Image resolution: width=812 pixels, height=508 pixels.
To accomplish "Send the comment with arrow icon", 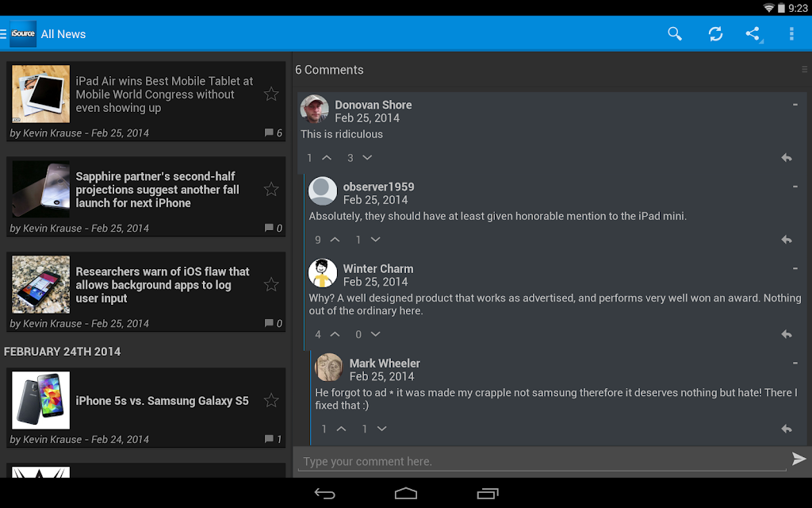I will point(799,459).
